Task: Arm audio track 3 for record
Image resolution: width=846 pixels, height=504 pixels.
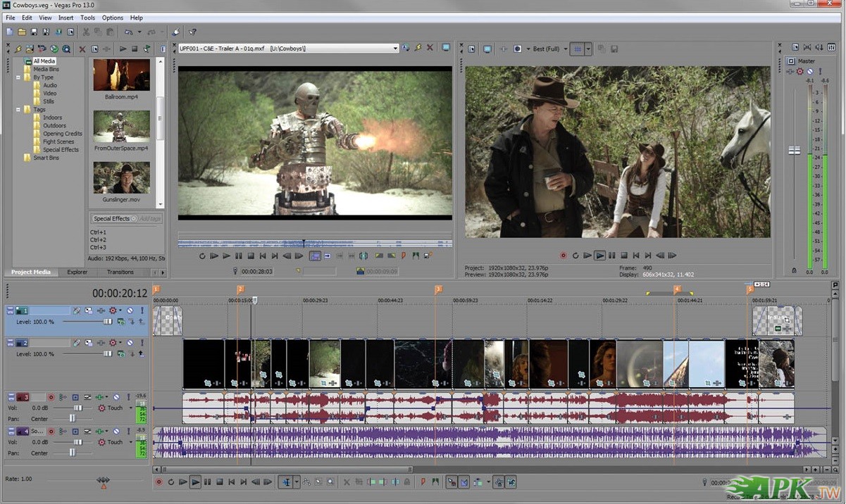Action: [51, 397]
